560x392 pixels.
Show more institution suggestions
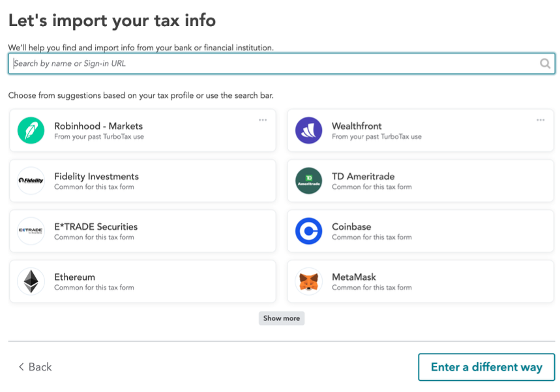[282, 318]
